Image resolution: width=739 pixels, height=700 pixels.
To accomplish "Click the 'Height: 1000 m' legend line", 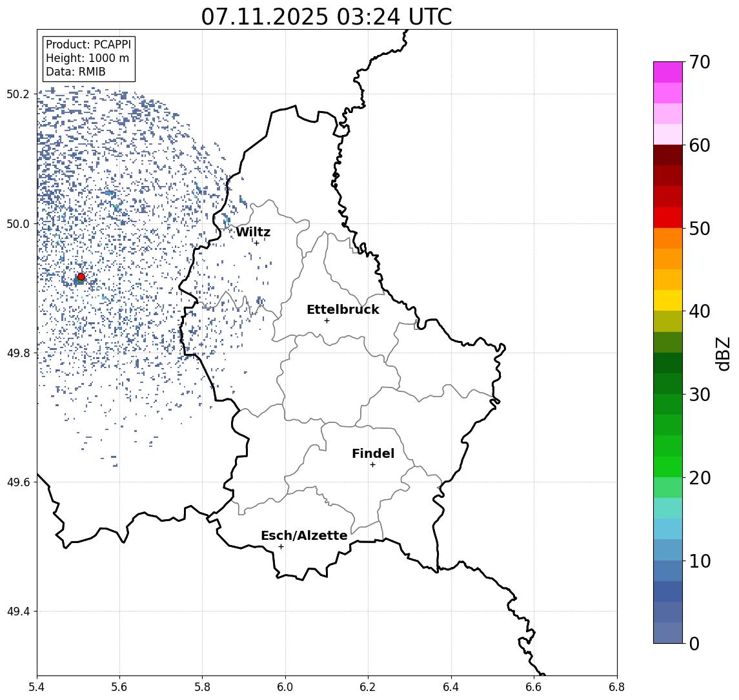I will pos(87,59).
